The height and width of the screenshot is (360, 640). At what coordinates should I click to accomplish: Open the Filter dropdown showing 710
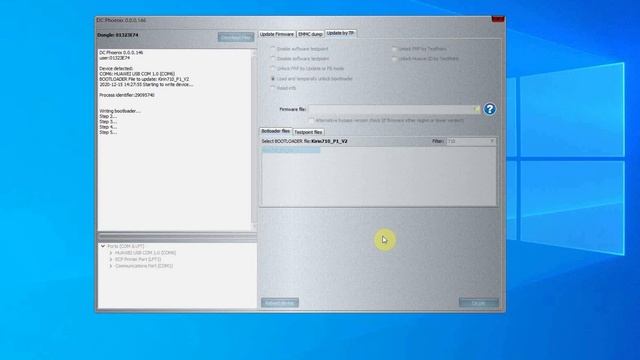(471, 141)
